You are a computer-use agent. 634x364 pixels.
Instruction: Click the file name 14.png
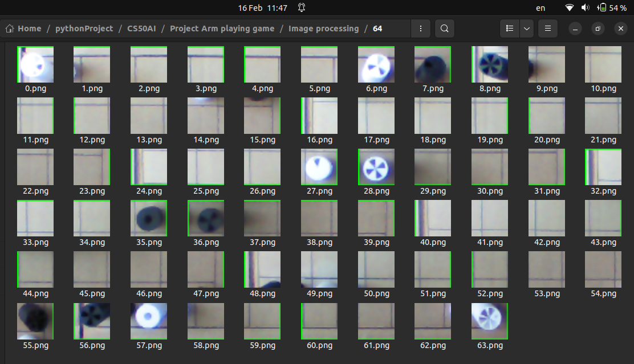(206, 140)
